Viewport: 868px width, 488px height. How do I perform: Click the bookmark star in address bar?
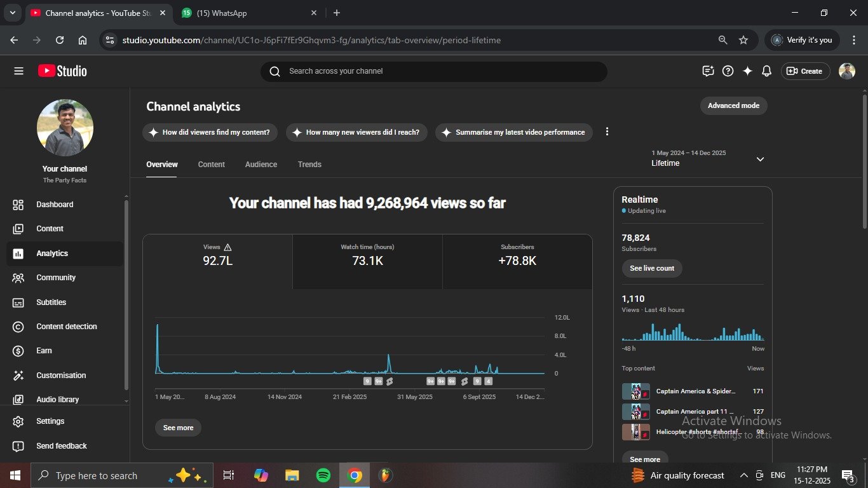743,40
